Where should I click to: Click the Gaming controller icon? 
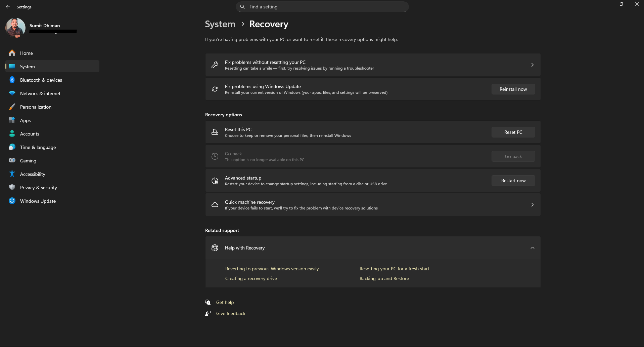(x=12, y=160)
